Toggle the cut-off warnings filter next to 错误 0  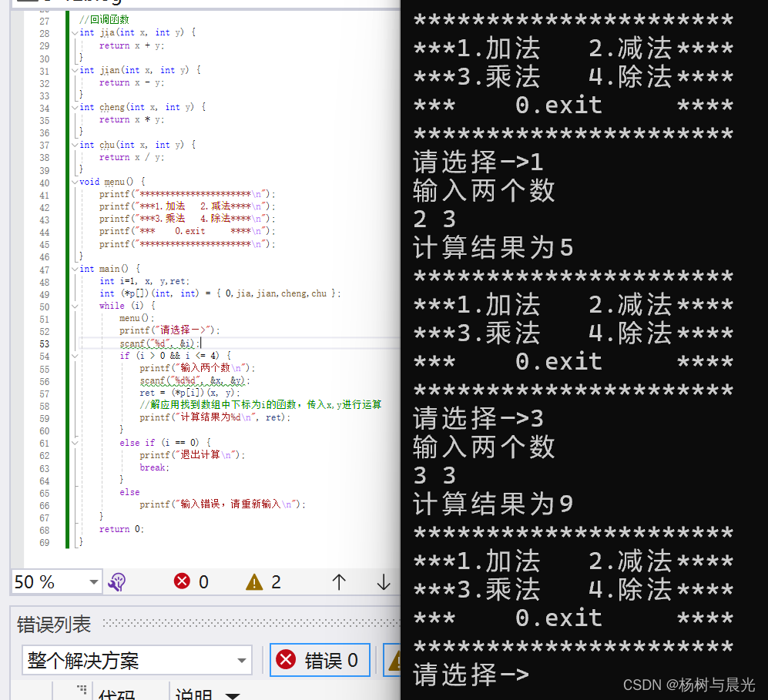tap(392, 661)
